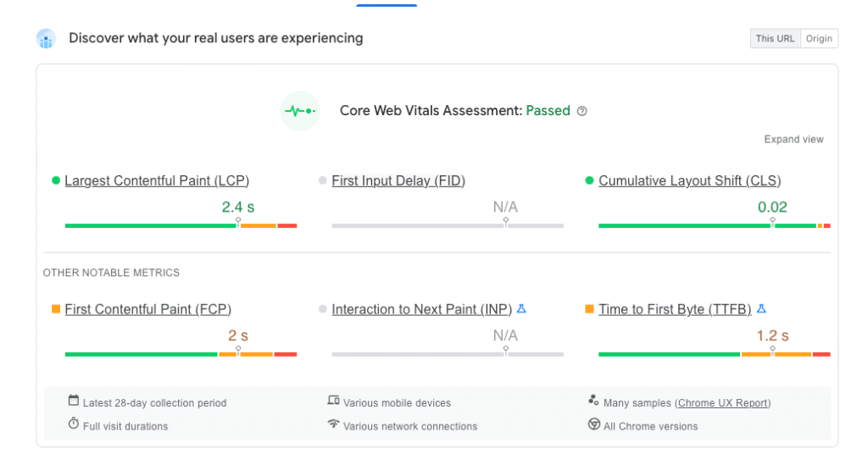Click the mobile devices icon
868x465 pixels.
[333, 401]
